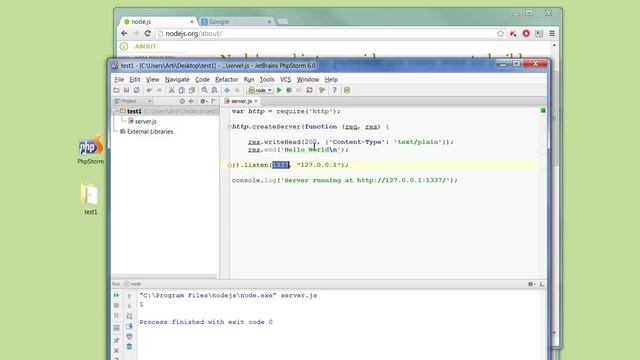Click the Pin tab icon in Run panel
This screenshot has height=360, width=640.
[116, 340]
